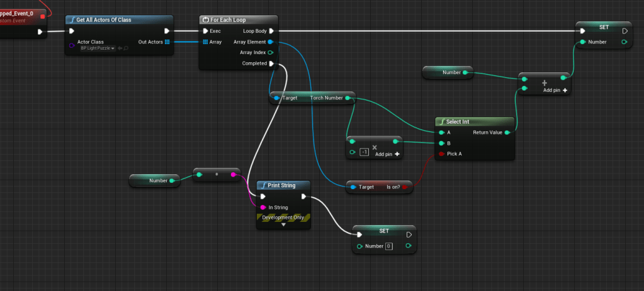Click the red delegate pin on the custom event
The image size is (644, 291).
coord(42,16)
